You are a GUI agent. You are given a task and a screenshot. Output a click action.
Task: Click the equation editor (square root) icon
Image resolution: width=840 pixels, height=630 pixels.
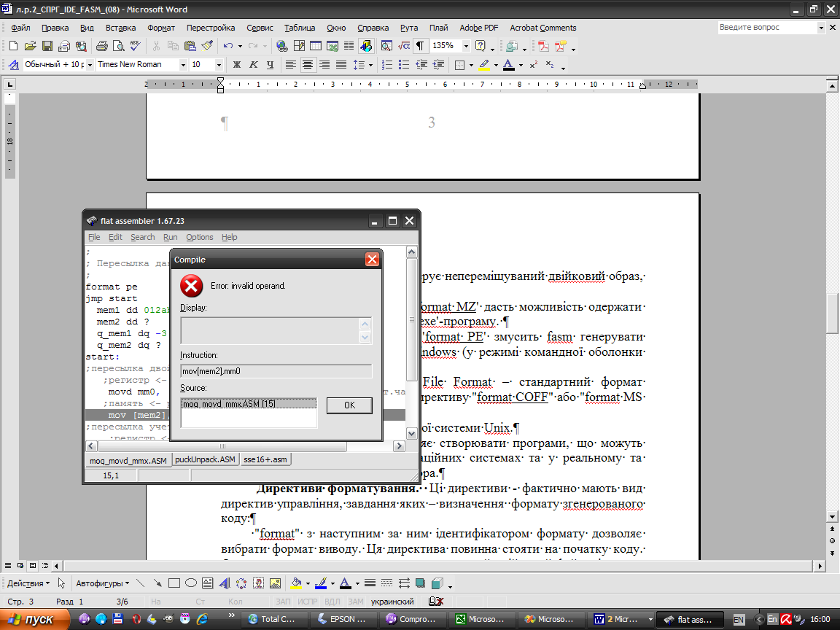pos(403,46)
